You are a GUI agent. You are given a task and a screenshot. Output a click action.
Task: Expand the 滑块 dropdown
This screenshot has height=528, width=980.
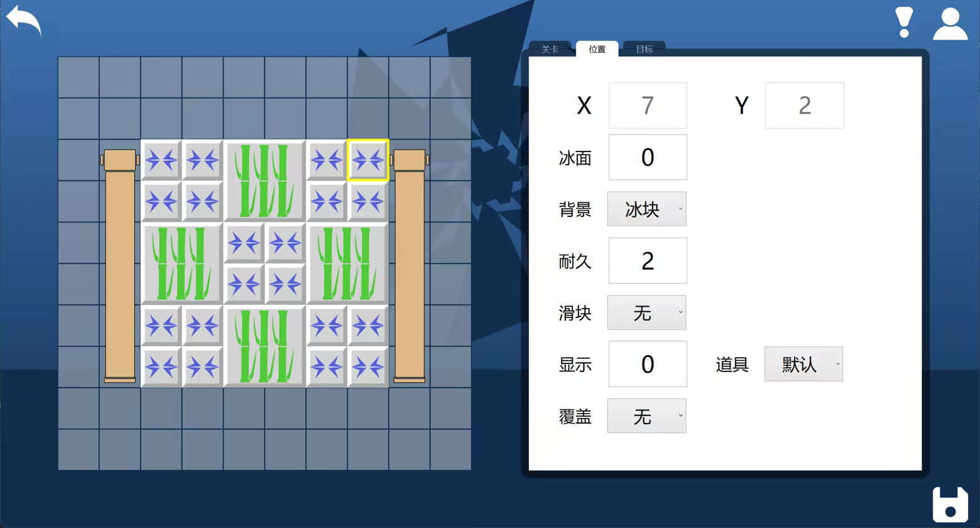[646, 312]
